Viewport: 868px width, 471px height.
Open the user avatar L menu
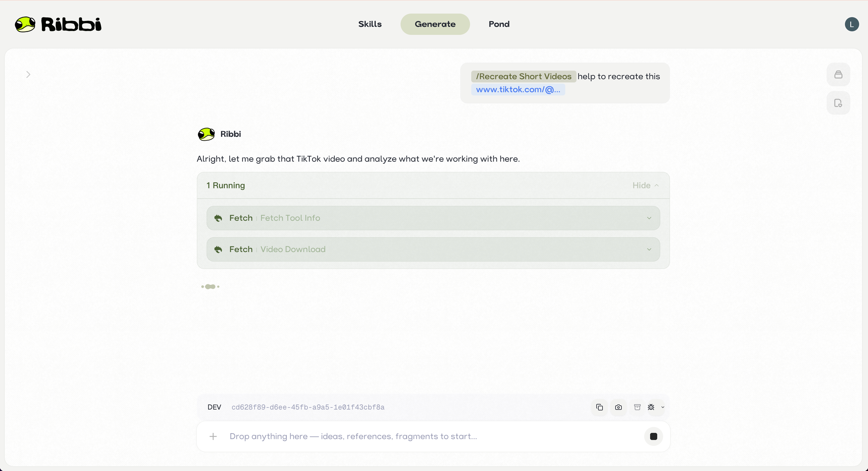(851, 24)
